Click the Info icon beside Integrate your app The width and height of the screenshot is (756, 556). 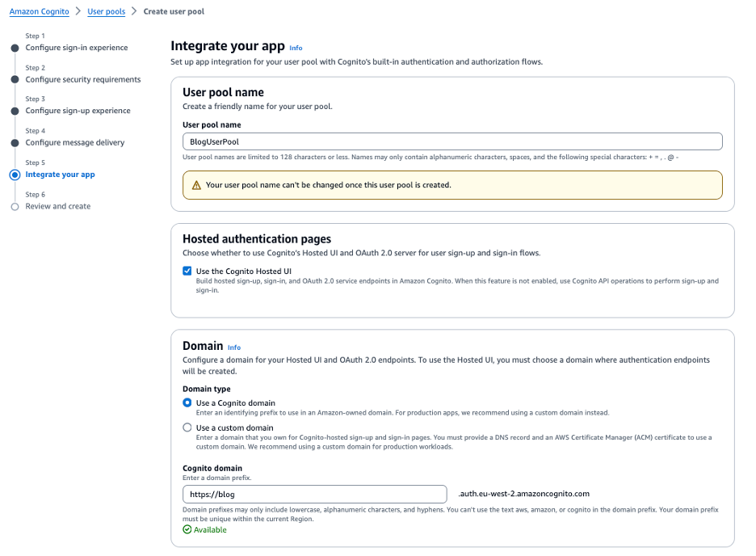[x=296, y=48]
